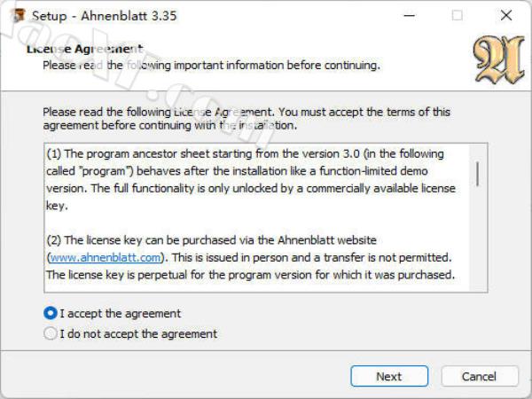Cancel the installation
The height and width of the screenshot is (399, 532).
pyautogui.click(x=479, y=376)
